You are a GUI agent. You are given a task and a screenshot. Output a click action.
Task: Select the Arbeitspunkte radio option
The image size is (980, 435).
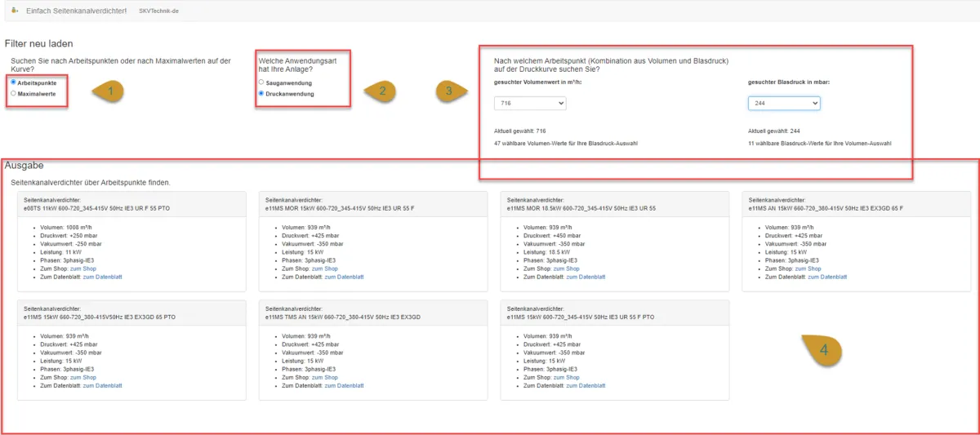[13, 82]
